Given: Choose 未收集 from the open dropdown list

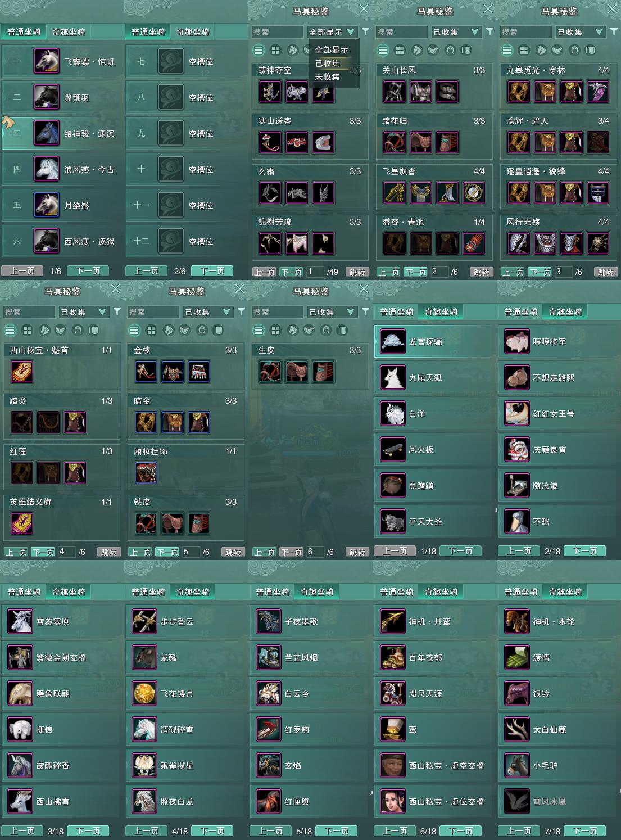Looking at the screenshot, I should pyautogui.click(x=327, y=77).
